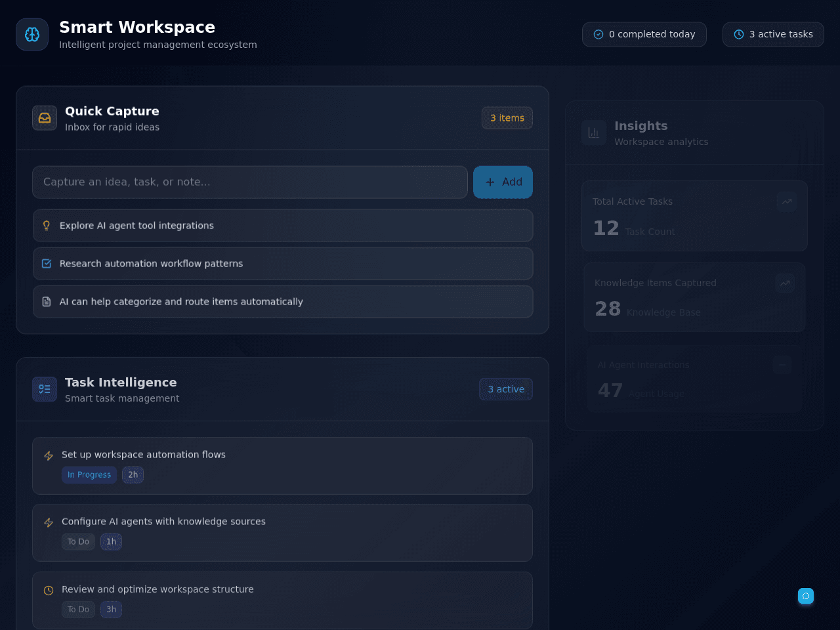Click trend icon in Total Active Tasks card
The width and height of the screenshot is (840, 630).
coord(787,201)
